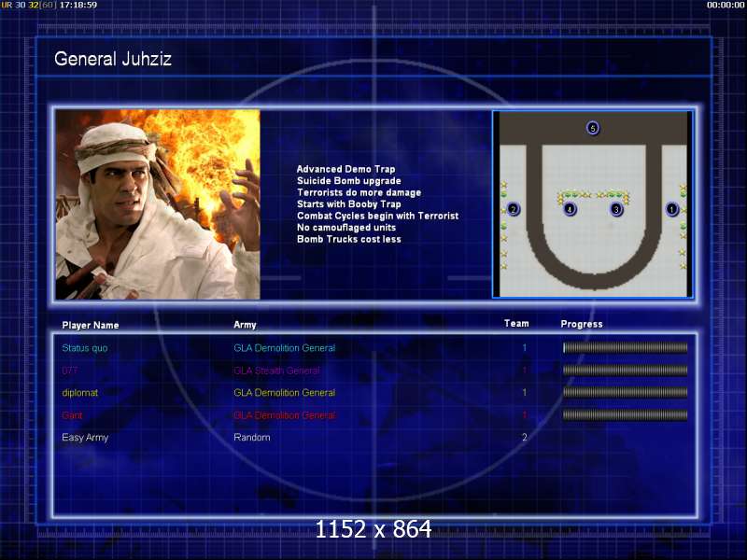Click start position 3 on minimap
Viewport: 747px width, 560px height.
616,209
